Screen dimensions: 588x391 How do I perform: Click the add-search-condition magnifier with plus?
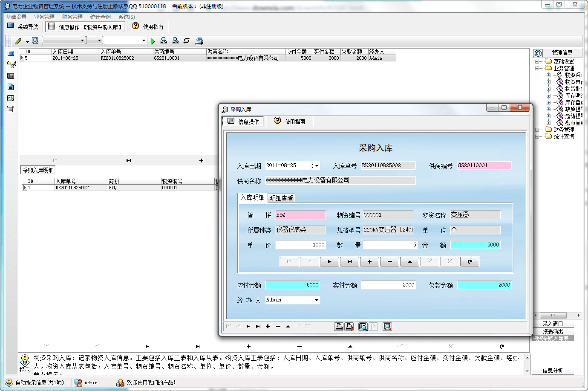tap(164, 41)
